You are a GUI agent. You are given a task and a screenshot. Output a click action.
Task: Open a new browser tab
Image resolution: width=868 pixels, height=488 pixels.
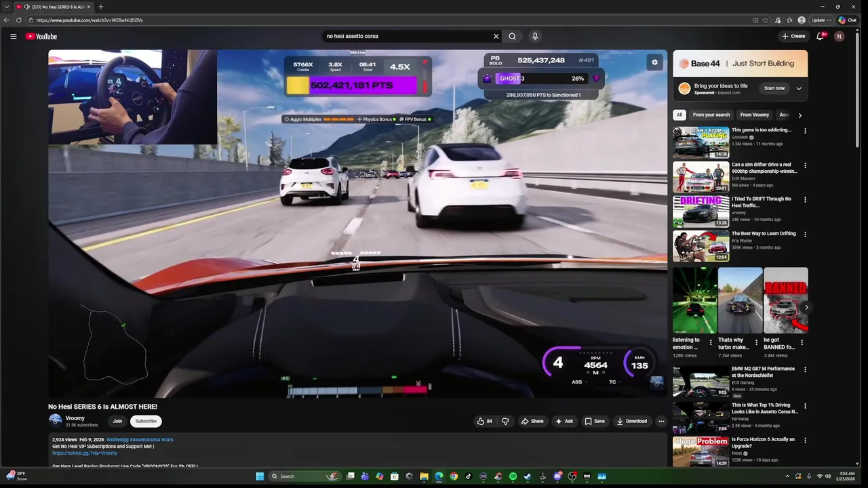click(x=100, y=7)
